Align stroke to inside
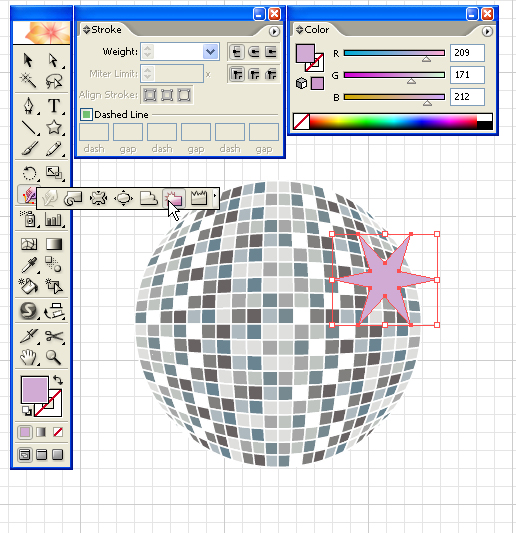516x533 pixels. [x=167, y=95]
